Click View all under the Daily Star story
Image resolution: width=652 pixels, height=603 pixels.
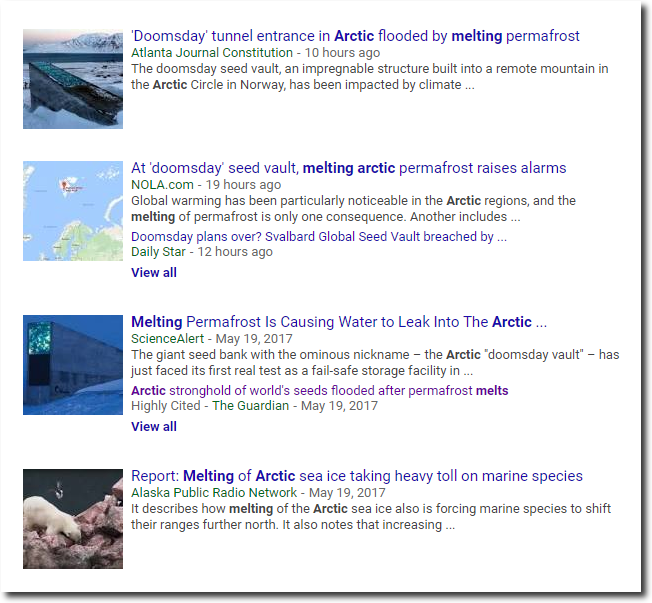154,272
